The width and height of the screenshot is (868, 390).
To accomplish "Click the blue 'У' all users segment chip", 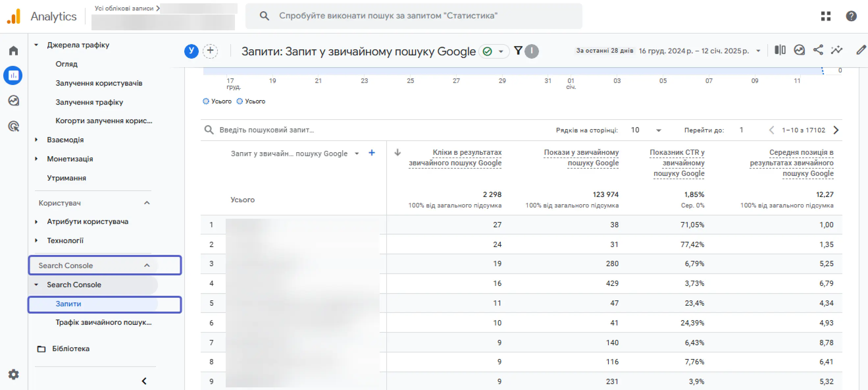I will coord(191,51).
